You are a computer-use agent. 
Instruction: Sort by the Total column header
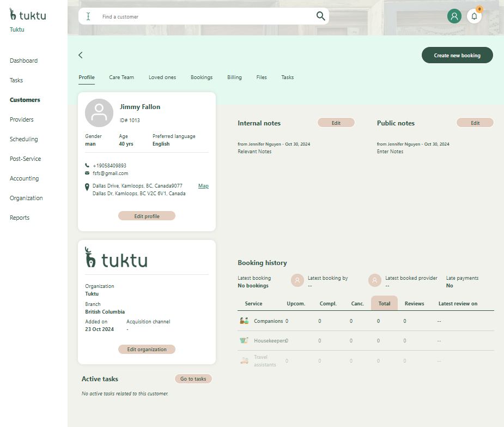coord(384,304)
